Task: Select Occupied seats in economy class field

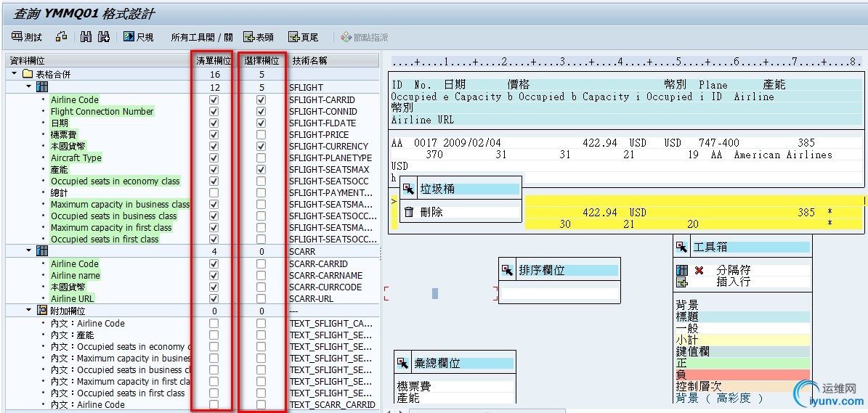Action: (115, 181)
